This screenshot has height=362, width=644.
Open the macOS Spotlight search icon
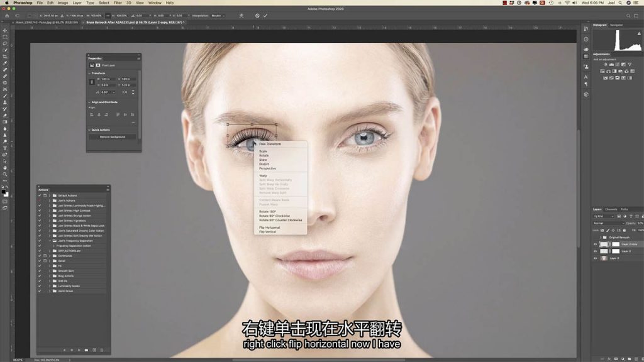[x=620, y=3]
